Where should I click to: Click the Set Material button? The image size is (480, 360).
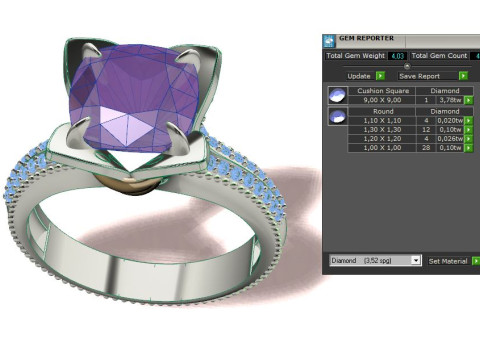click(448, 261)
